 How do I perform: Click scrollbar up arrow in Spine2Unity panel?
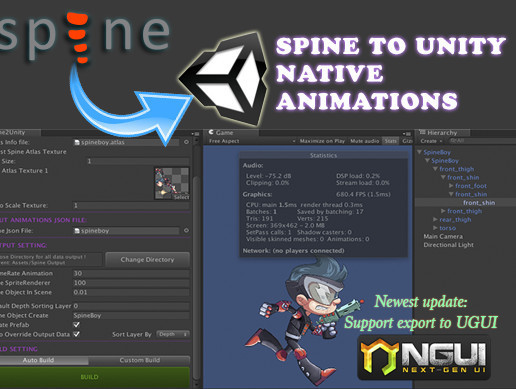coord(197,139)
